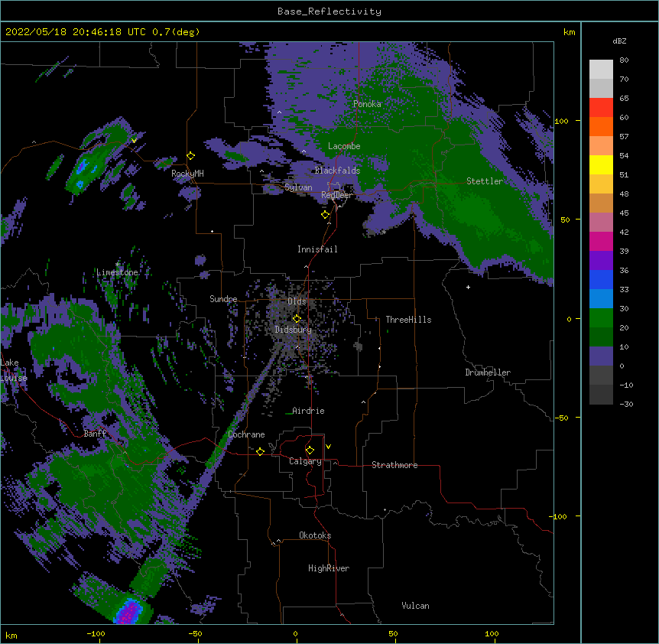The width and height of the screenshot is (659, 644).
Task: Click the yellow marker icon south of RedDeer
Action: (x=326, y=215)
